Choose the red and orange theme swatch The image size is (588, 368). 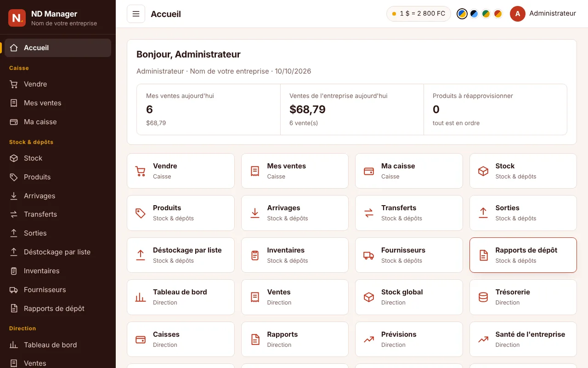[x=498, y=14]
